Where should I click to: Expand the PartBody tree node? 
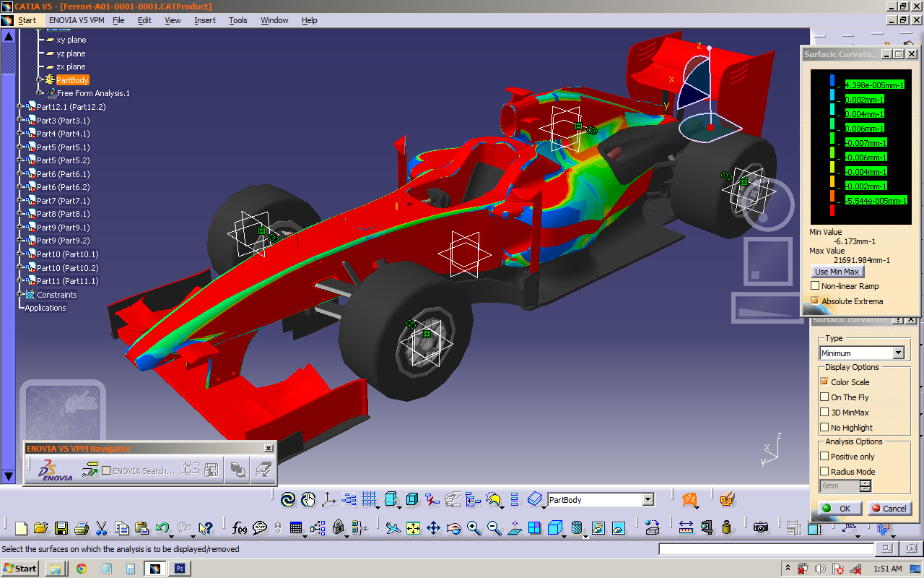pos(40,80)
